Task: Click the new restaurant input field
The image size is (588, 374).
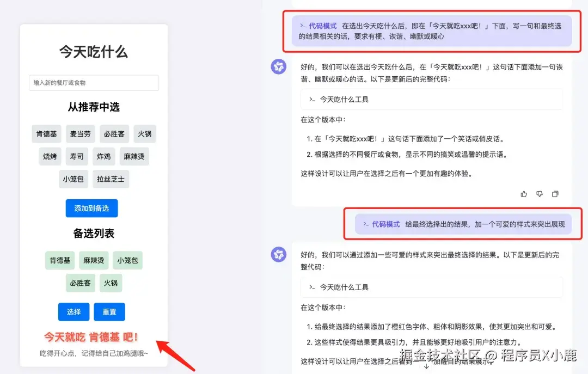Action: (x=93, y=83)
